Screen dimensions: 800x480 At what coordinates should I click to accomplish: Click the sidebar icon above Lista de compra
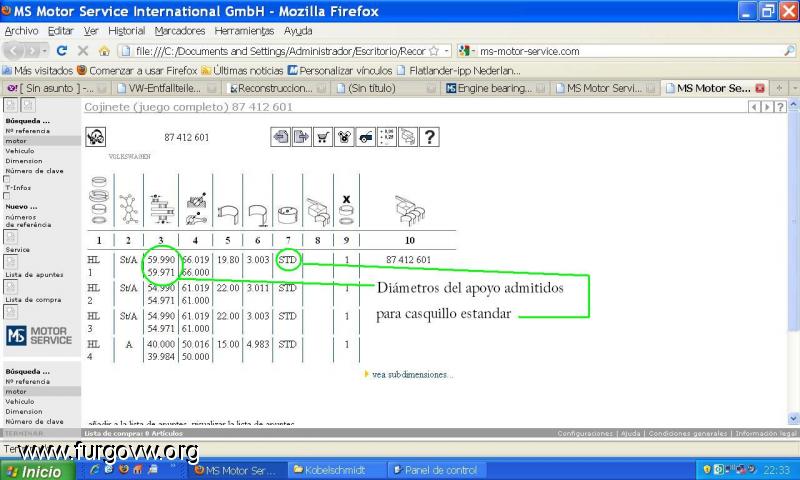pyautogui.click(x=11, y=287)
